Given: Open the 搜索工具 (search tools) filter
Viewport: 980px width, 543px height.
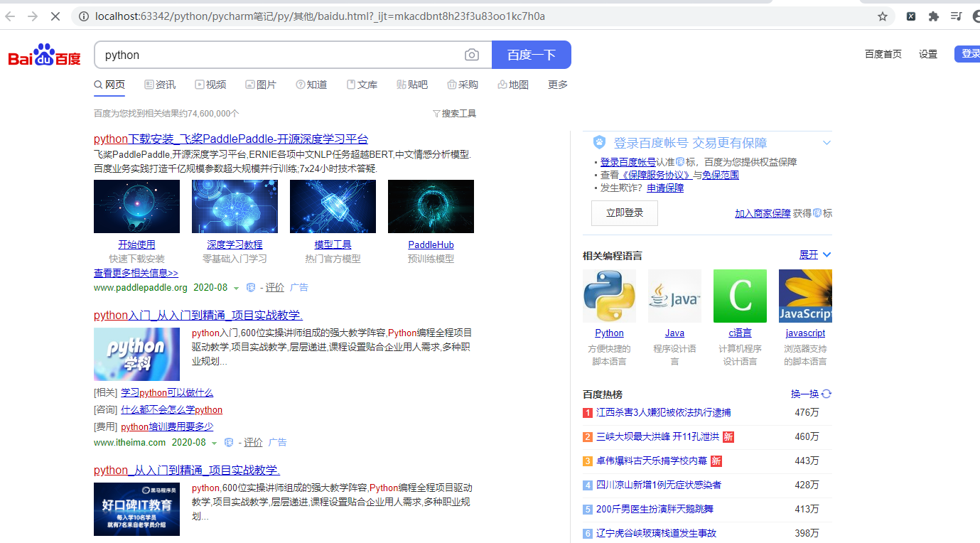Looking at the screenshot, I should pyautogui.click(x=454, y=112).
